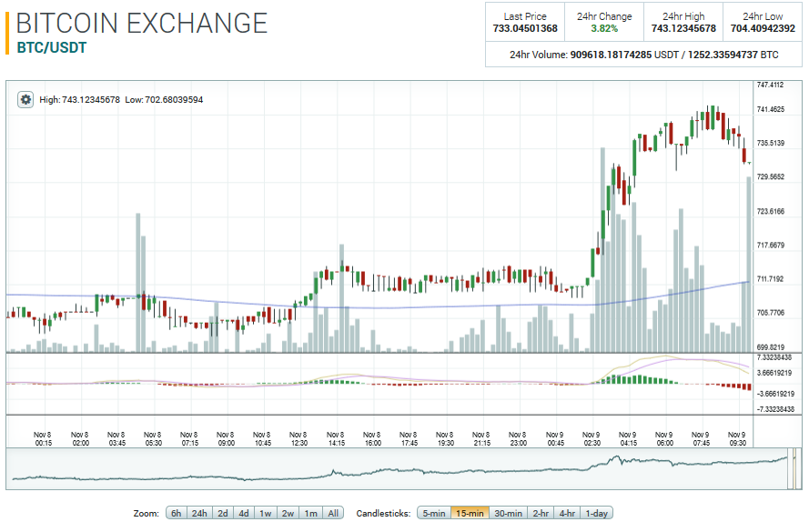The image size is (809, 532).
Task: Click the 24hr High value 743.12345678
Action: pyautogui.click(x=683, y=28)
